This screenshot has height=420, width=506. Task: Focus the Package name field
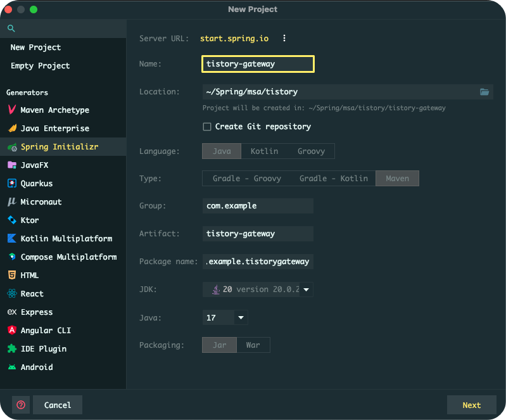(x=258, y=262)
